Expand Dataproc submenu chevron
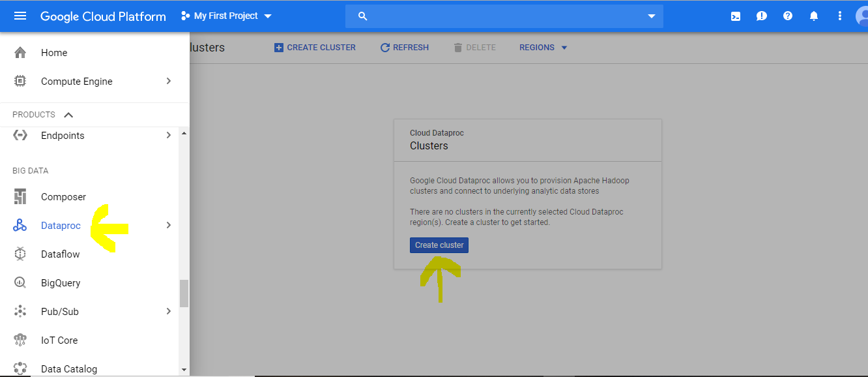The image size is (868, 377). pyautogui.click(x=169, y=226)
